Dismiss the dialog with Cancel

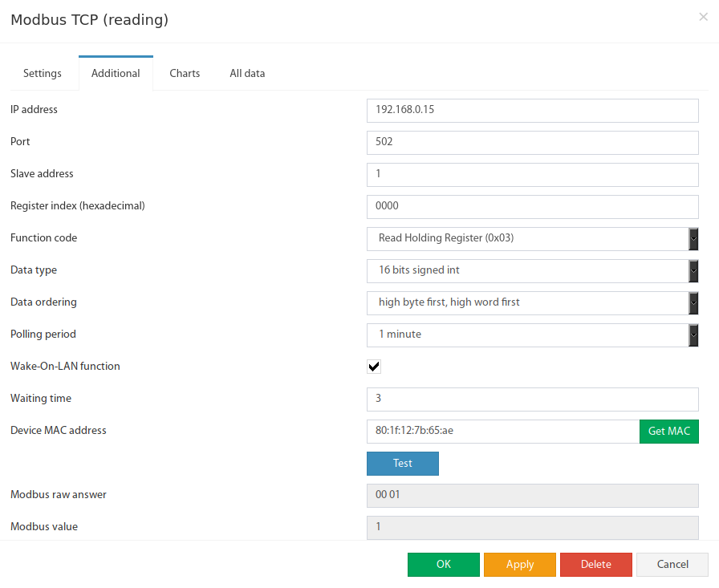(x=672, y=564)
